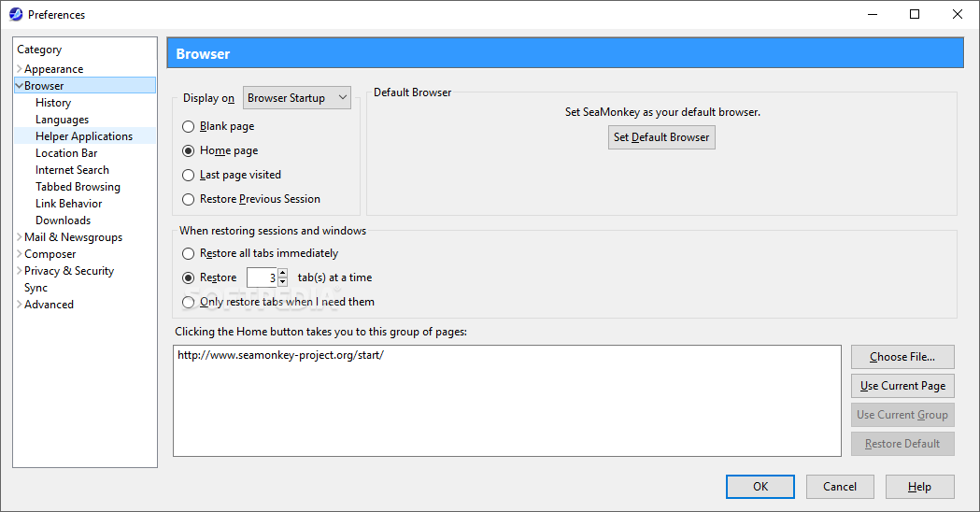Screen dimensions: 980x512
Task: Go to Location Bar settings
Action: click(x=66, y=153)
